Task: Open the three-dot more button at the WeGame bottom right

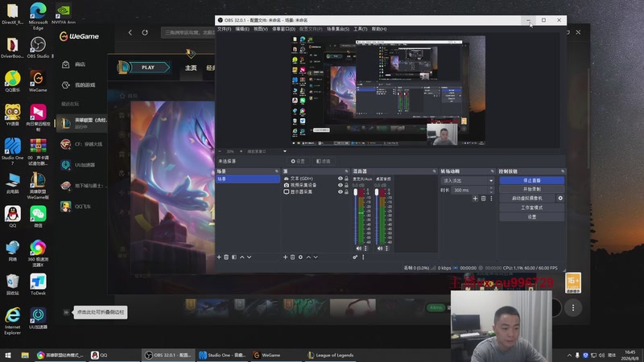Action: 573,307
